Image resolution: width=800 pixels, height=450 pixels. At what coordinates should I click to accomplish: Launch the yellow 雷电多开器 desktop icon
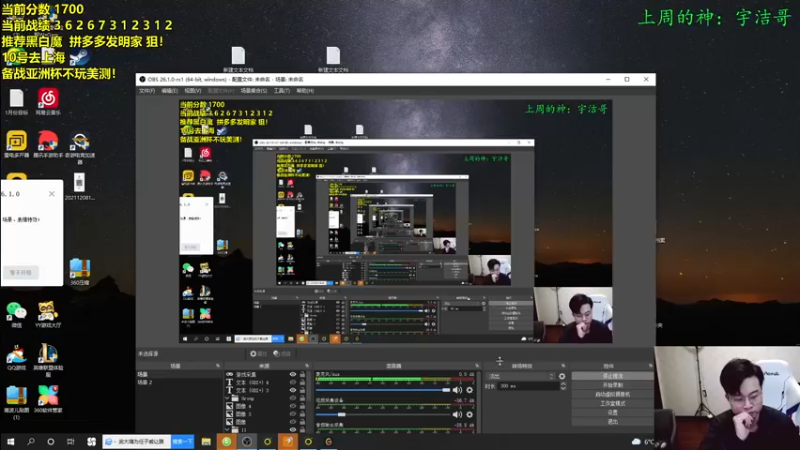click(x=16, y=144)
